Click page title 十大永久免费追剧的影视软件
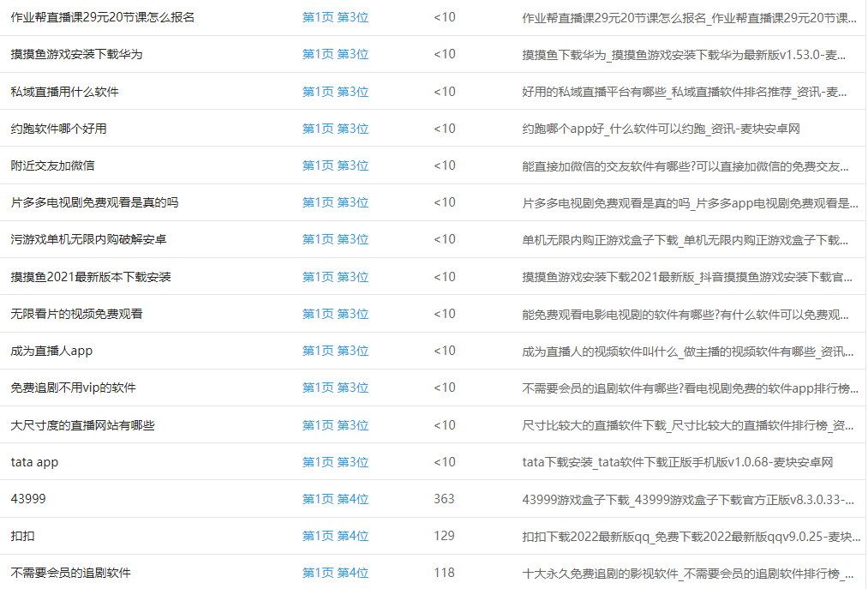The width and height of the screenshot is (868, 589). click(x=687, y=574)
